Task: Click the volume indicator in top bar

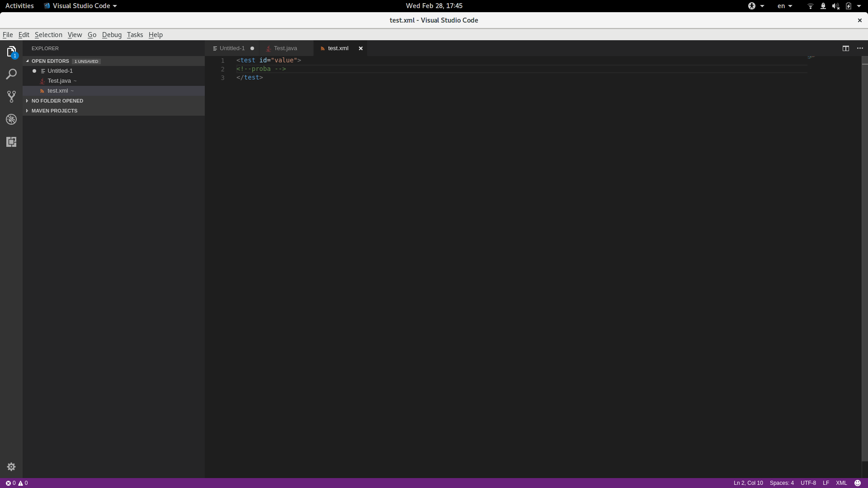Action: tap(835, 6)
